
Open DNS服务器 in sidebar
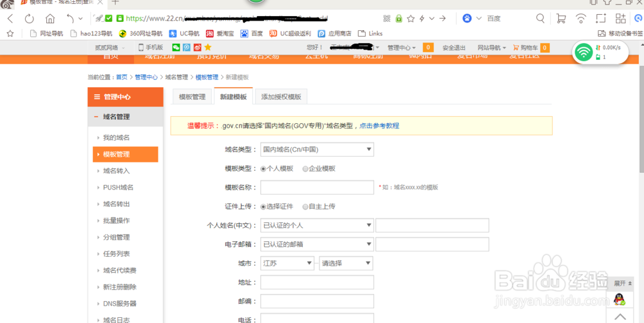(x=120, y=304)
